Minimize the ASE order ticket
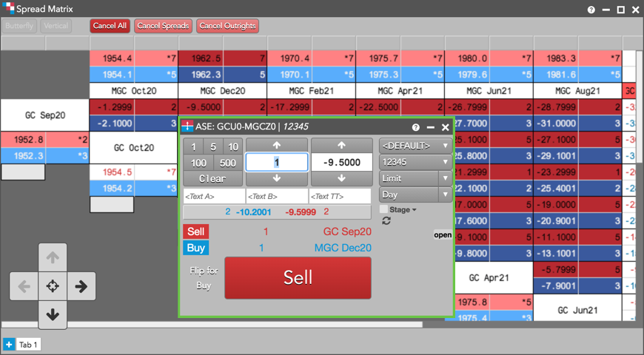Screen dimensions: 644x355 [x=430, y=127]
